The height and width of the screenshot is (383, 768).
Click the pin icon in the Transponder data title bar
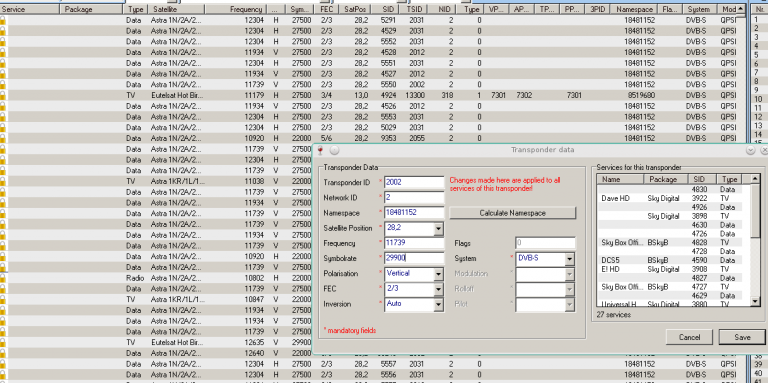(320, 150)
